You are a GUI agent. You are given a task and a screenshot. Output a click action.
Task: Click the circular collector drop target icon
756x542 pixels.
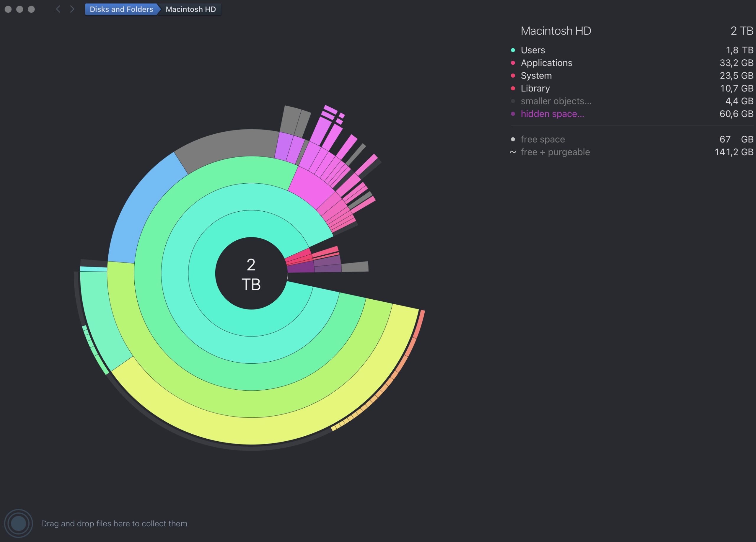(x=18, y=523)
